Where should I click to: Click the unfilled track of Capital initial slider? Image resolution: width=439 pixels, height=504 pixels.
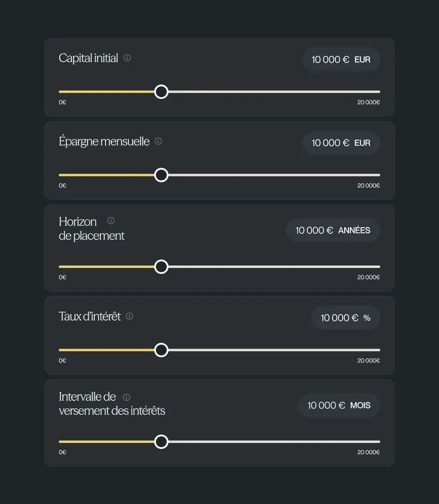pyautogui.click(x=274, y=91)
